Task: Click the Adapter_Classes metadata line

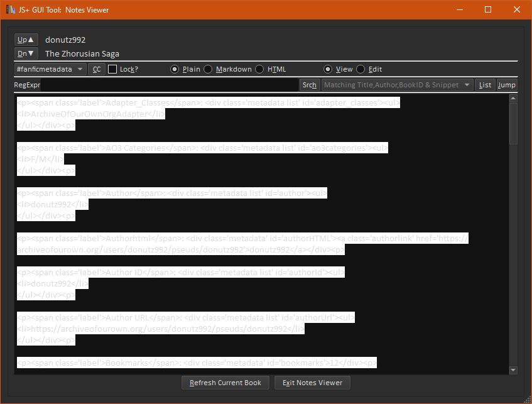Action: coord(209,102)
